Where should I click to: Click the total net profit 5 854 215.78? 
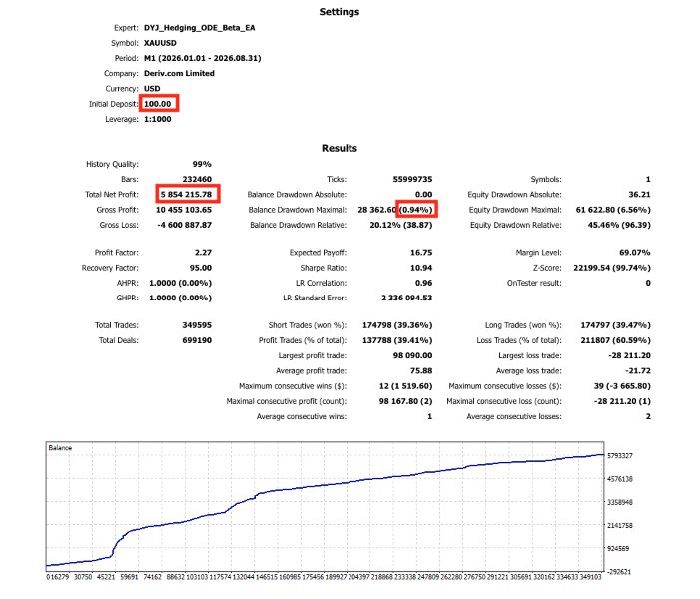(186, 194)
